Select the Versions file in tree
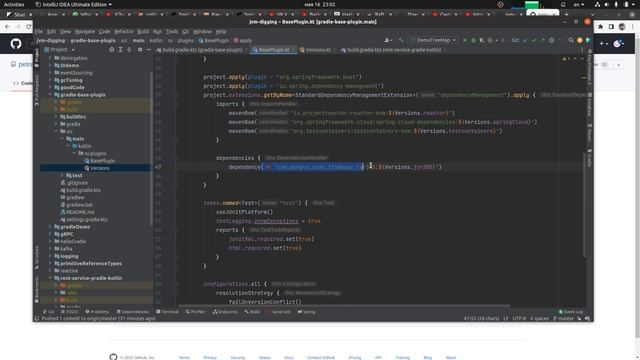Image resolution: width=640 pixels, height=360 pixels. (97, 168)
